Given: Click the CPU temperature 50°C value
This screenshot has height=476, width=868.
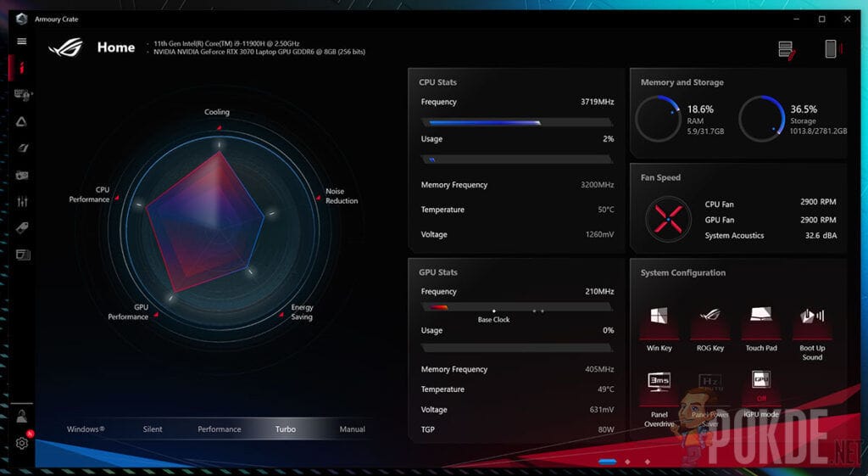Looking at the screenshot, I should click(x=605, y=210).
